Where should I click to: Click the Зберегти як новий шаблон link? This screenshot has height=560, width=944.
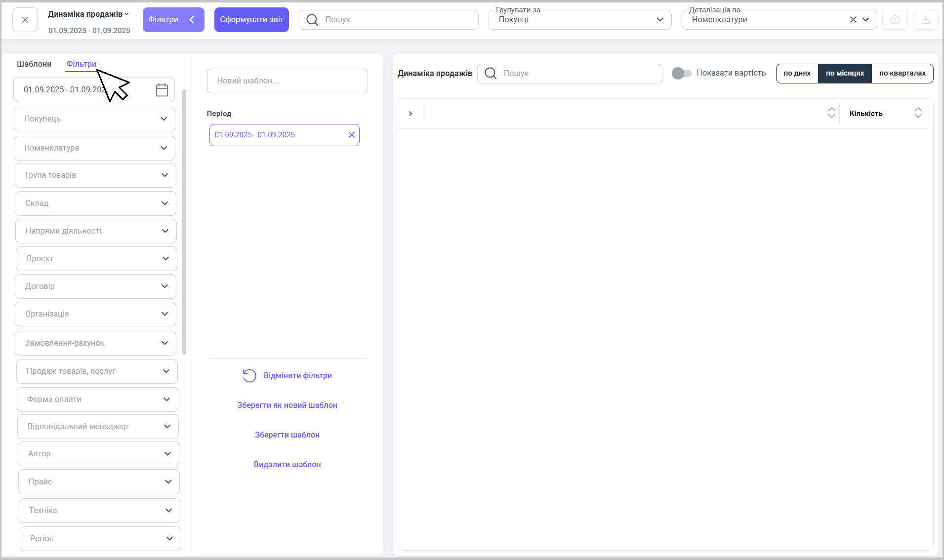(x=287, y=405)
